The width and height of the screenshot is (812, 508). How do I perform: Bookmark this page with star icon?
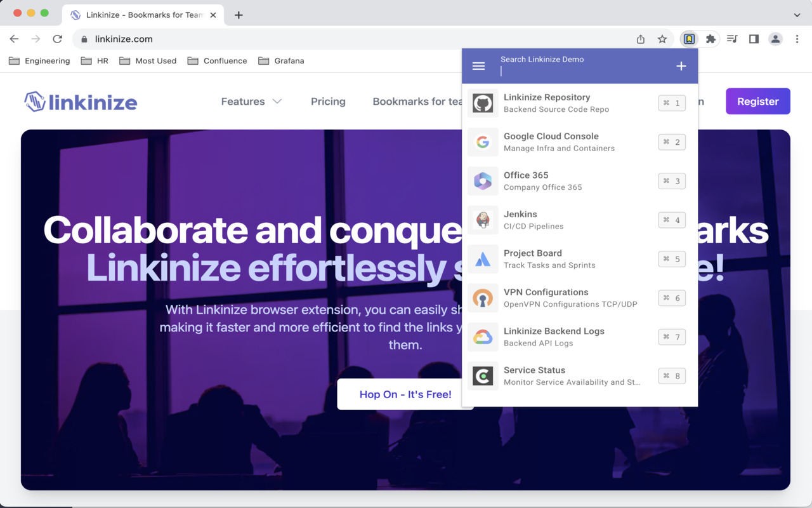662,39
